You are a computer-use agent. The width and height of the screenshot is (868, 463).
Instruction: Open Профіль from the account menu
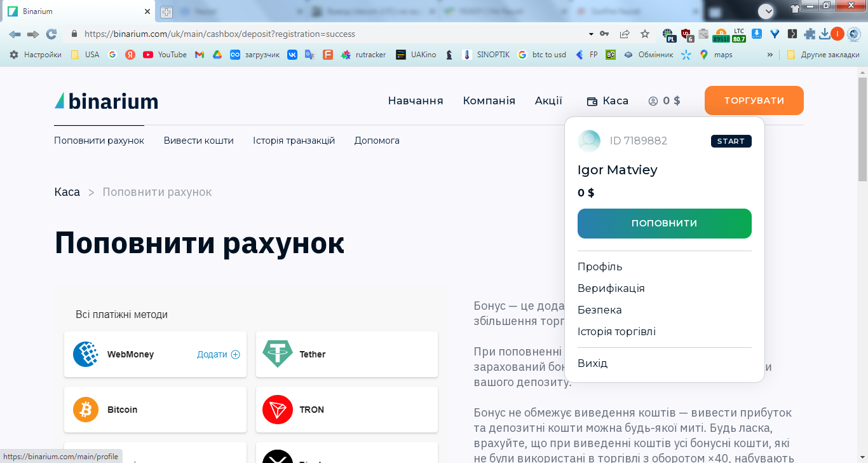600,267
